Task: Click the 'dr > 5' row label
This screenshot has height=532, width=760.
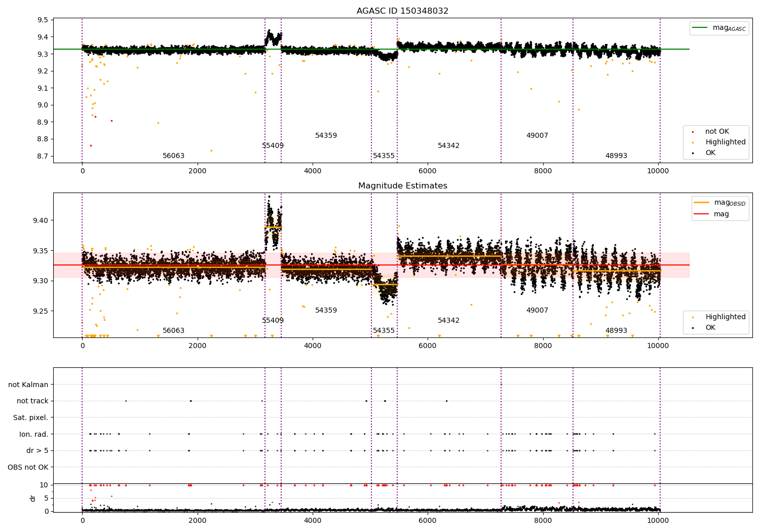Action: [x=37, y=450]
